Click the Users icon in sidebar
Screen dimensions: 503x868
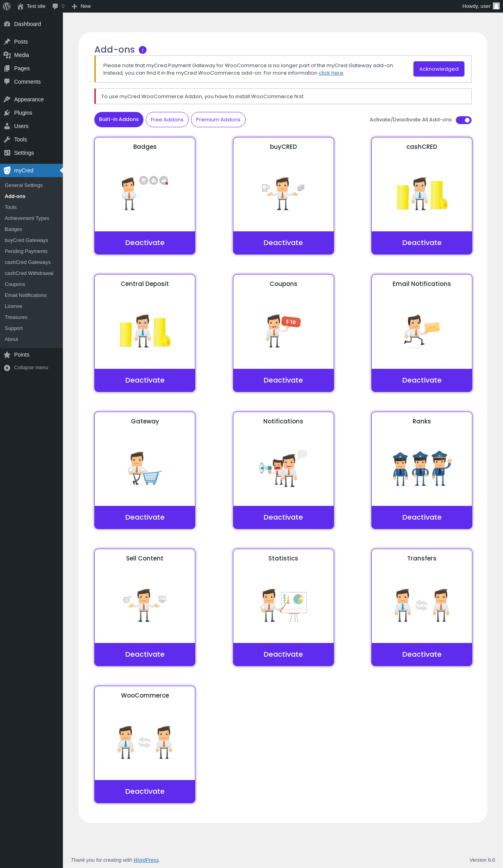(x=7, y=126)
